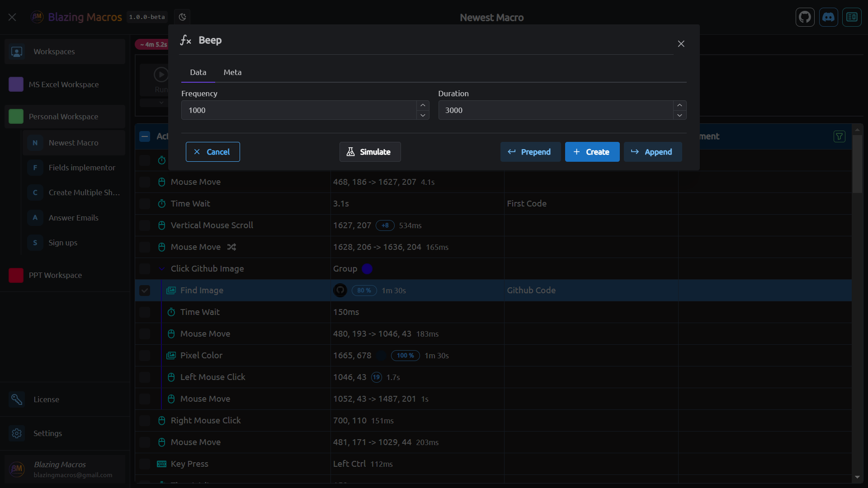
Task: Toggle the select-all checkbox in table header
Action: [145, 136]
